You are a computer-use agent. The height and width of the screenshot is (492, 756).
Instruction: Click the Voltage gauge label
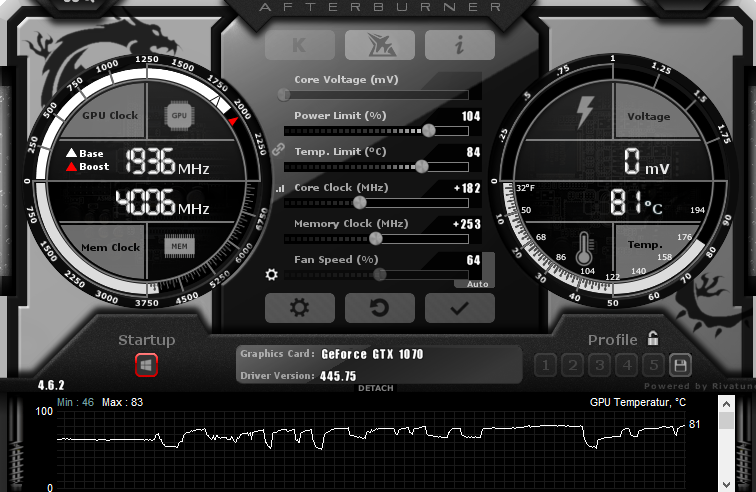pyautogui.click(x=648, y=116)
